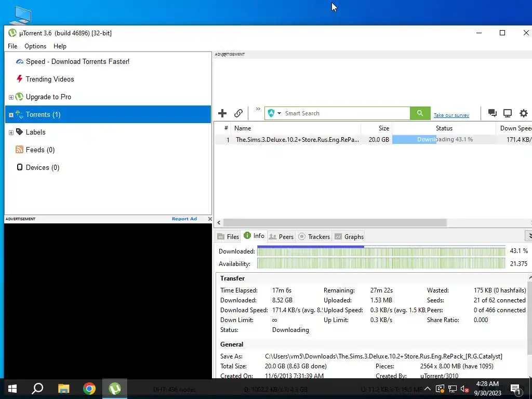
Task: Click the Upgrade to Pro uTorrent icon
Action: (19, 97)
